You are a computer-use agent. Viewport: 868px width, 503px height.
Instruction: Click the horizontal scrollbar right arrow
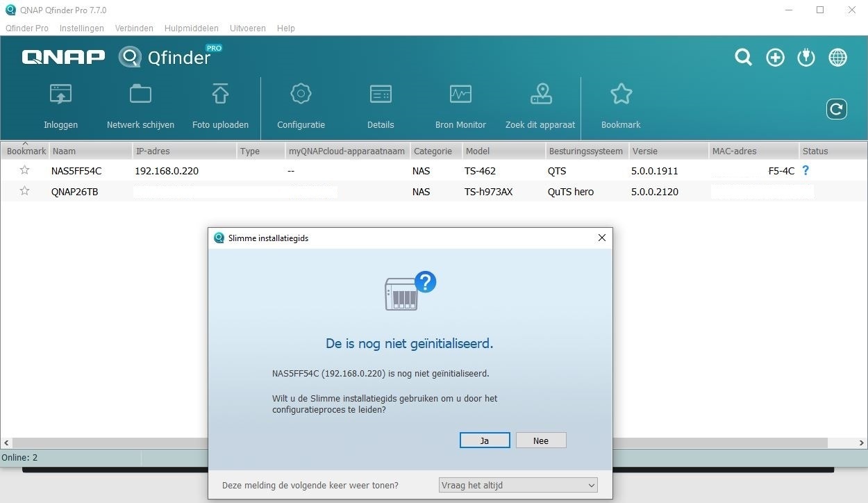click(861, 443)
